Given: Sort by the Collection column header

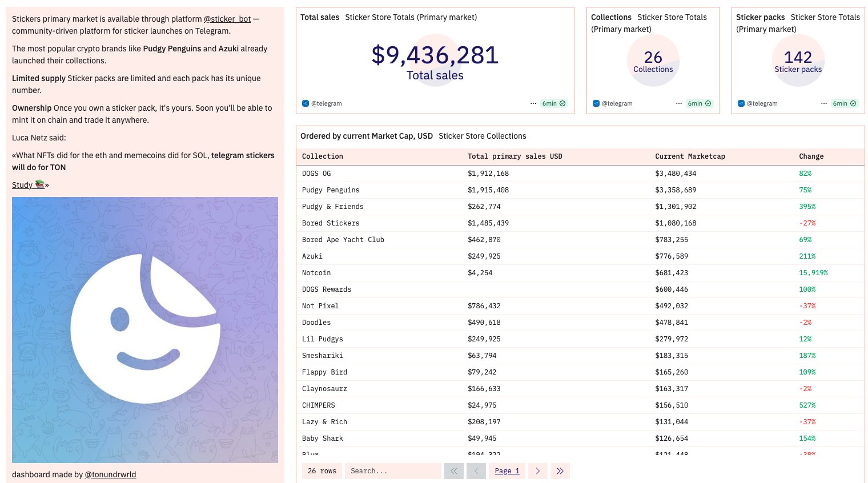Looking at the screenshot, I should point(323,156).
